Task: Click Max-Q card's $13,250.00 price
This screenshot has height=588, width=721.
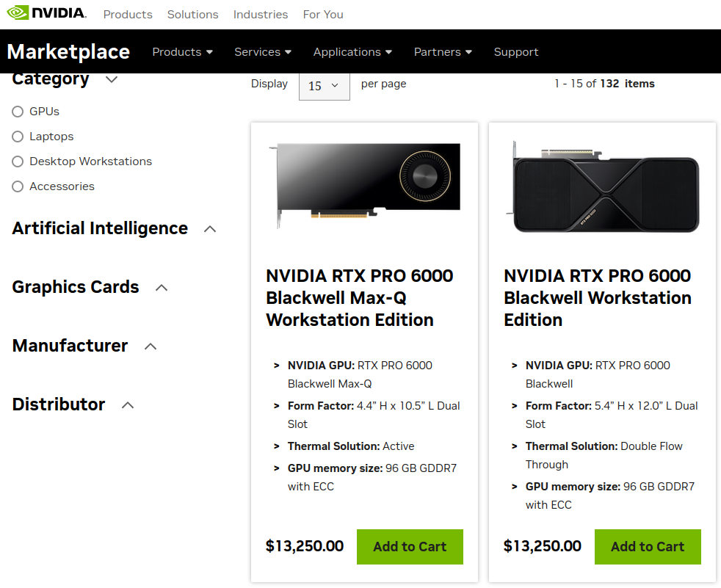Action: point(305,546)
